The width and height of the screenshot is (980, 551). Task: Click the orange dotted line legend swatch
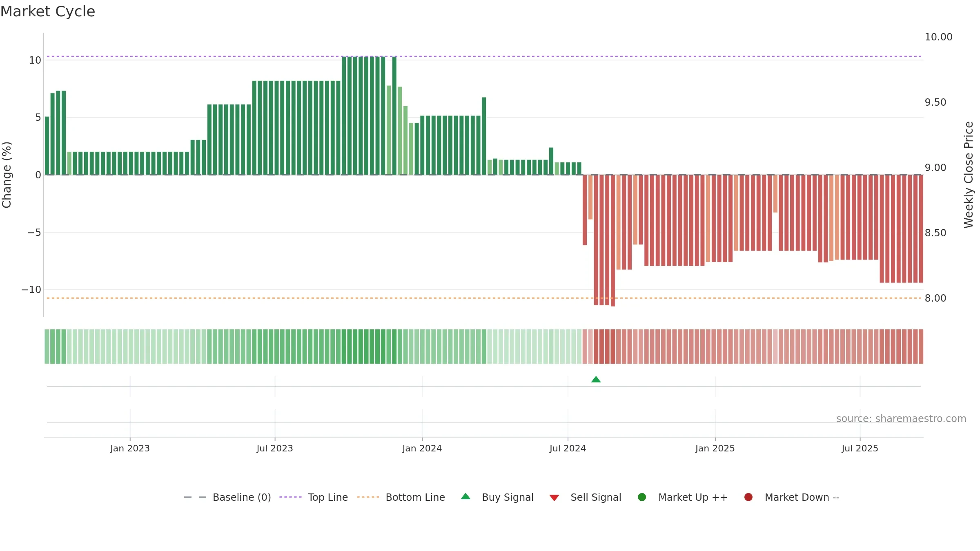368,497
